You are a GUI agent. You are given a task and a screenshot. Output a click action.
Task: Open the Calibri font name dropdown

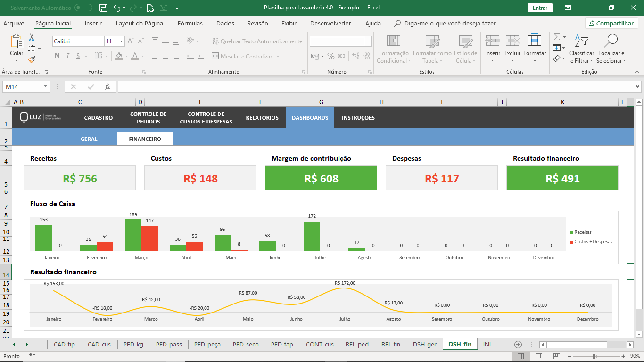[101, 41]
